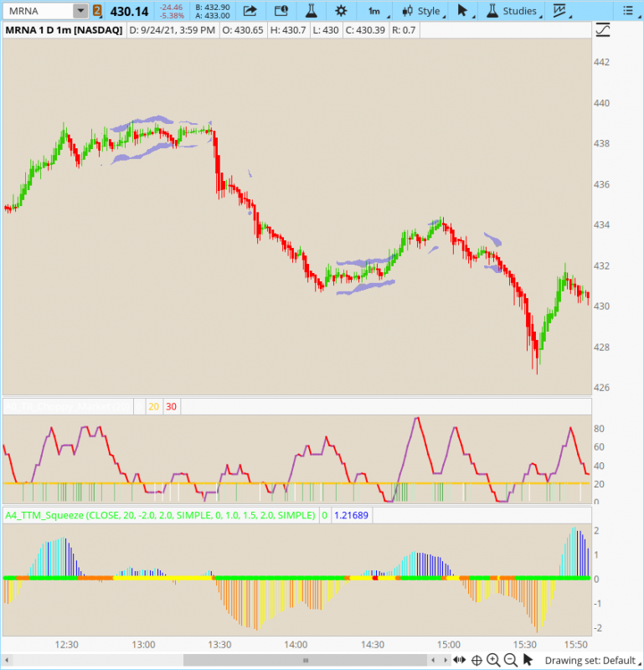The image size is (644, 670).
Task: Open the MRNA symbol dropdown arrow
Action: pyautogui.click(x=80, y=11)
